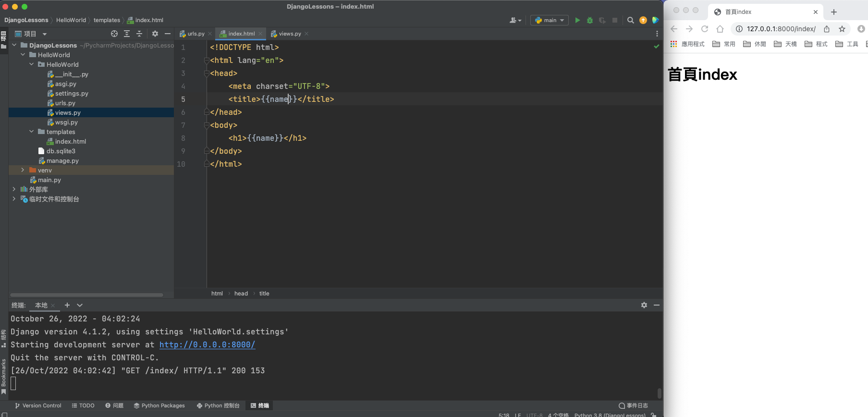Click the Debug bug icon
868x417 pixels.
point(590,20)
